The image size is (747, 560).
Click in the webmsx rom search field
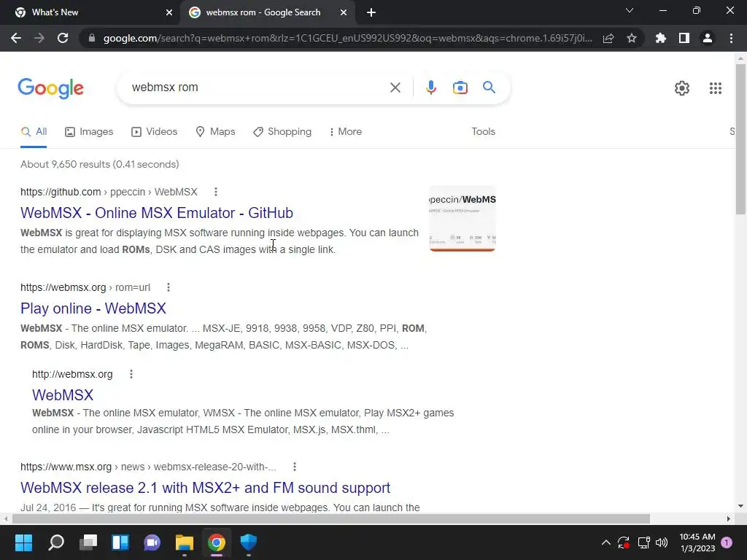pos(258,87)
